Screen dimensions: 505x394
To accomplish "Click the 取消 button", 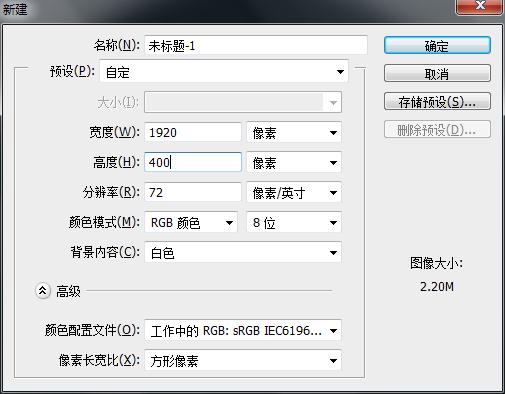I will (437, 73).
